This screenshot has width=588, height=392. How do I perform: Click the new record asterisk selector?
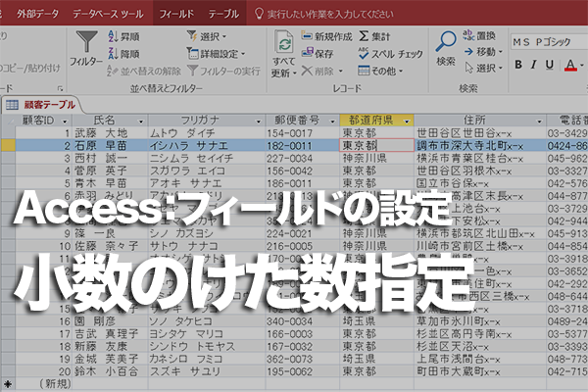tap(8, 384)
